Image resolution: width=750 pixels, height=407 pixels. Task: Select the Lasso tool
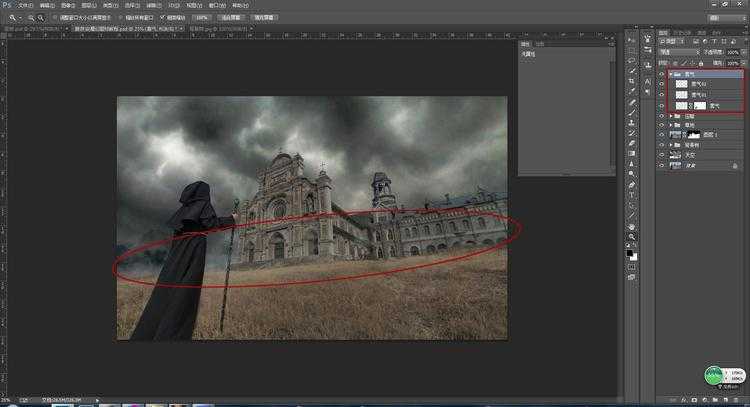pyautogui.click(x=633, y=60)
